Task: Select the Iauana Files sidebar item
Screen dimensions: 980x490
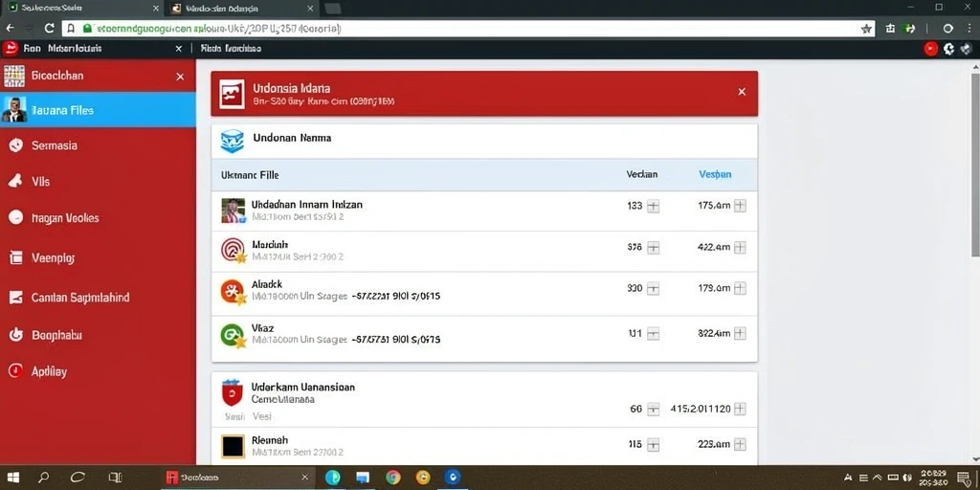Action: click(x=99, y=110)
